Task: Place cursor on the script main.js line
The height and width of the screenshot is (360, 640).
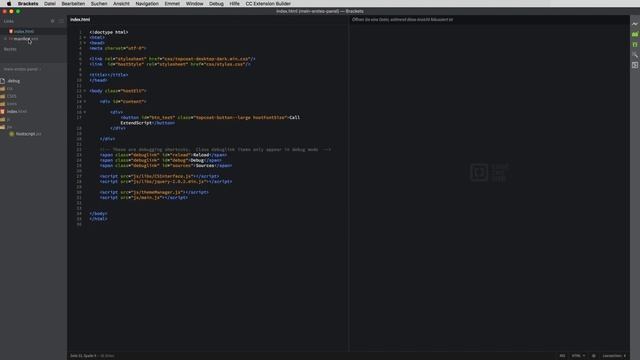Action: tap(144, 198)
